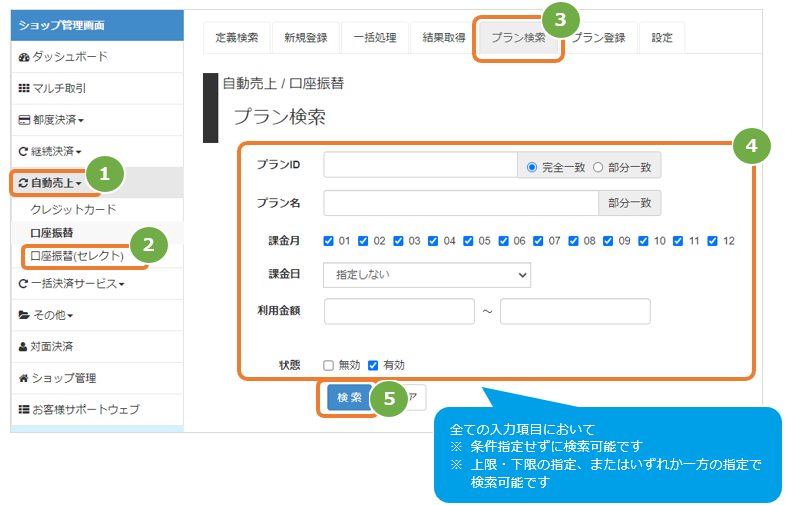Open the 定義検索 tab
Image resolution: width=785 pixels, height=505 pixels.
(x=237, y=38)
